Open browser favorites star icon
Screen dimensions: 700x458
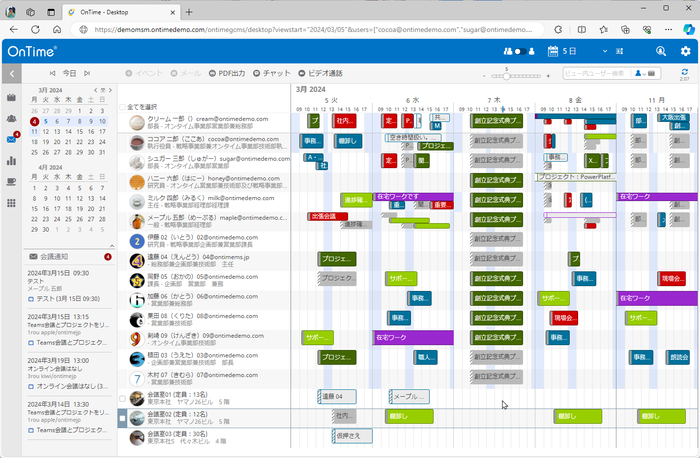(604, 29)
